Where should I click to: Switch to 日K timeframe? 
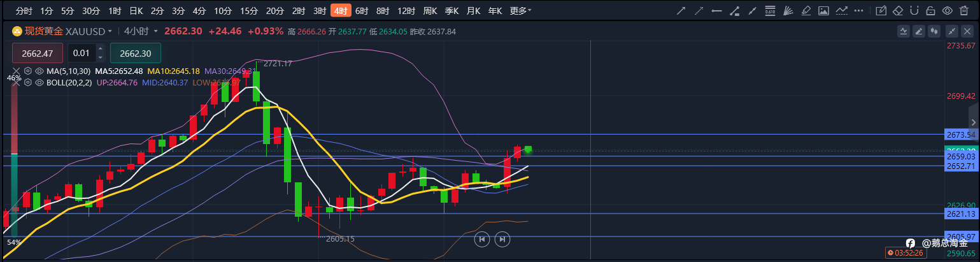136,11
